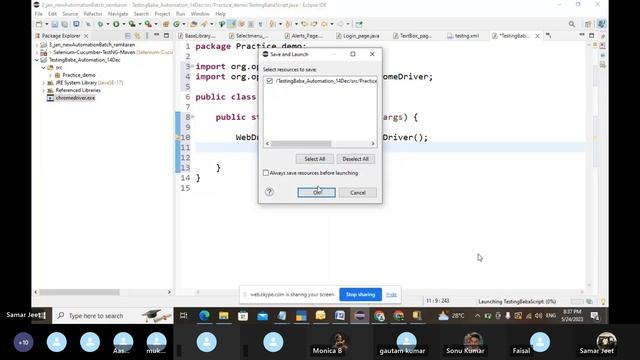Click the Package Explorer horizontal scrollbar
The height and width of the screenshot is (360, 640).
tap(80, 292)
